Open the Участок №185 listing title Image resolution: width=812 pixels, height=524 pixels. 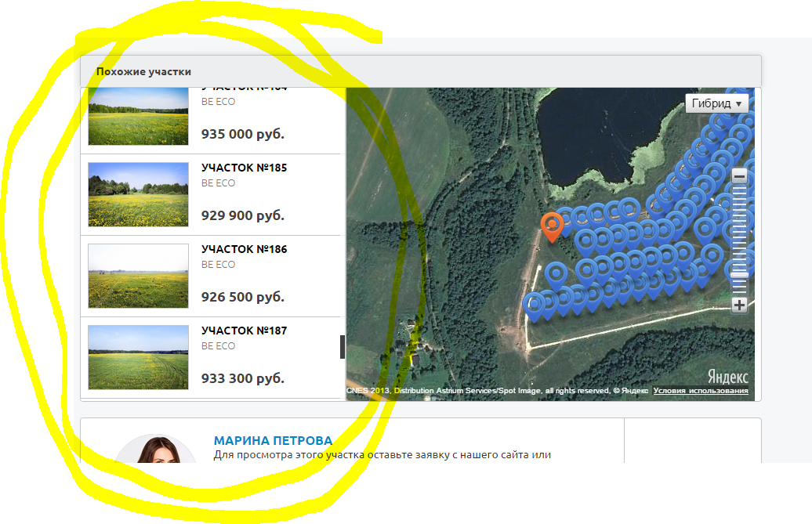click(x=244, y=168)
